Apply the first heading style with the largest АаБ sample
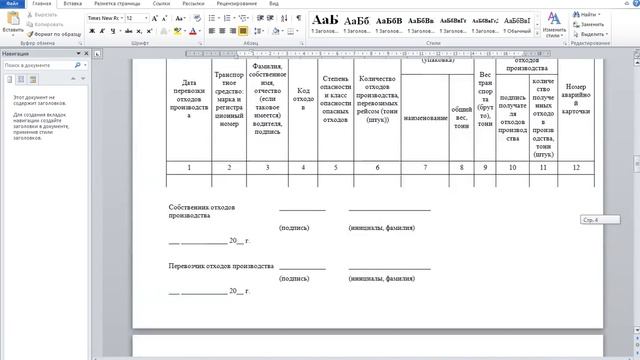 pyautogui.click(x=325, y=25)
